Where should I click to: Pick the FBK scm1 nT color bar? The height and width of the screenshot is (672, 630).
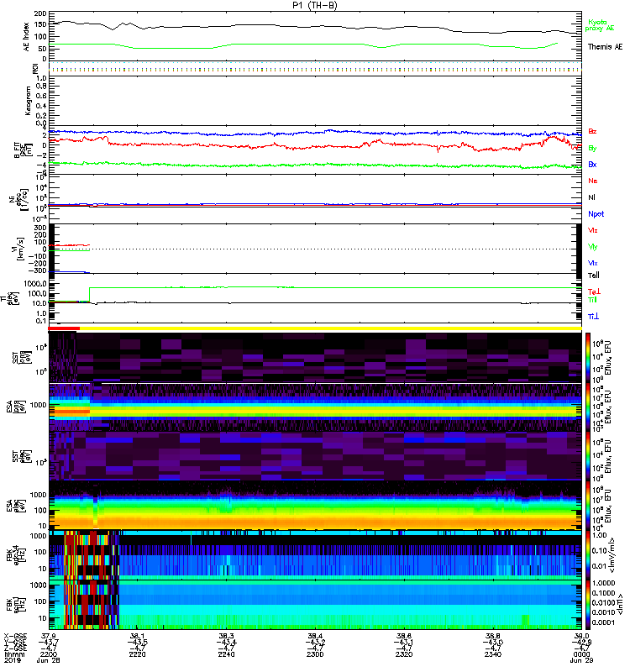tap(588, 604)
